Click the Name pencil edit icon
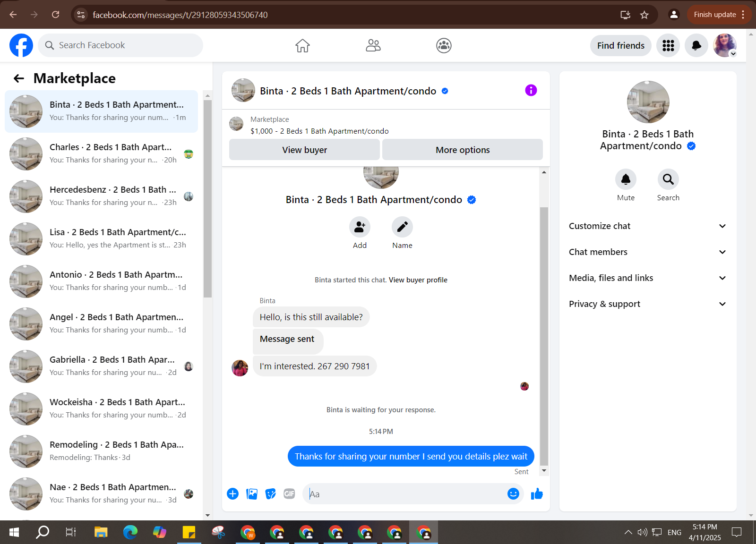This screenshot has height=544, width=756. (x=402, y=227)
